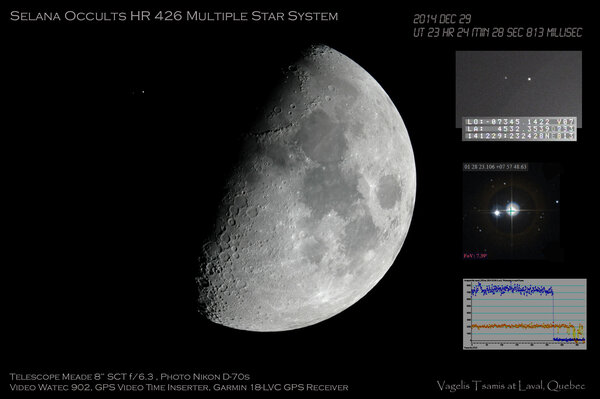
Task: Click the faint double star left of the Moon
Action: click(x=139, y=92)
